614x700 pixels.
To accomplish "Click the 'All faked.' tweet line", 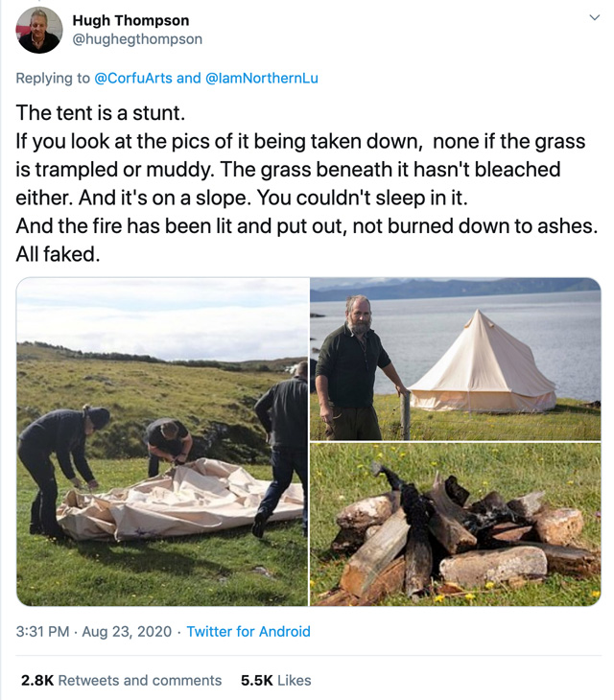I will point(58,255).
